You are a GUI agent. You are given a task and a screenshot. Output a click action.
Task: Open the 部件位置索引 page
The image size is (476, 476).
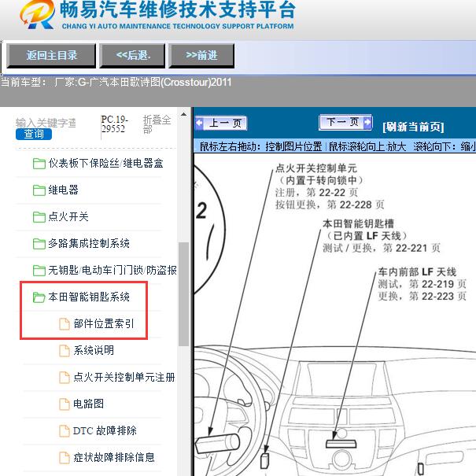pyautogui.click(x=104, y=323)
